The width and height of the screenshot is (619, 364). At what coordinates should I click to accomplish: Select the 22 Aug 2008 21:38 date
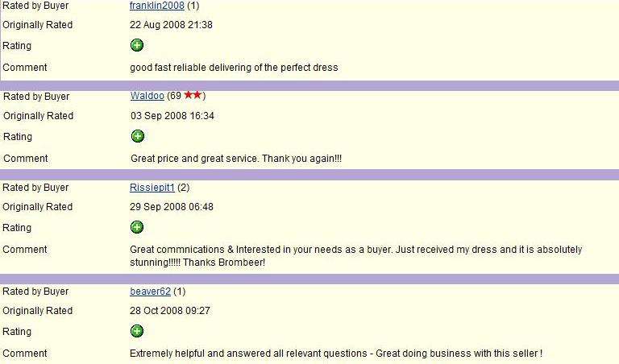171,25
